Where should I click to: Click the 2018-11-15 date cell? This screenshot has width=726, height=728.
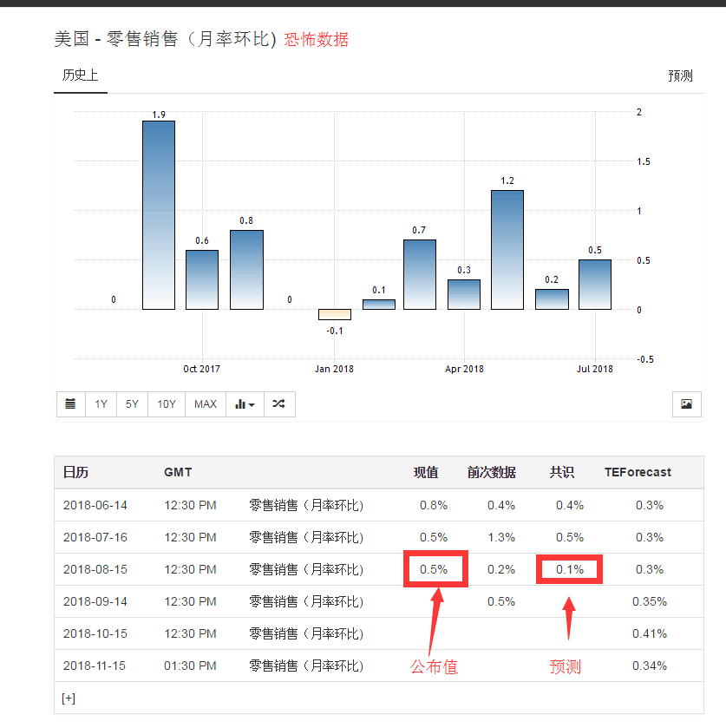click(95, 666)
